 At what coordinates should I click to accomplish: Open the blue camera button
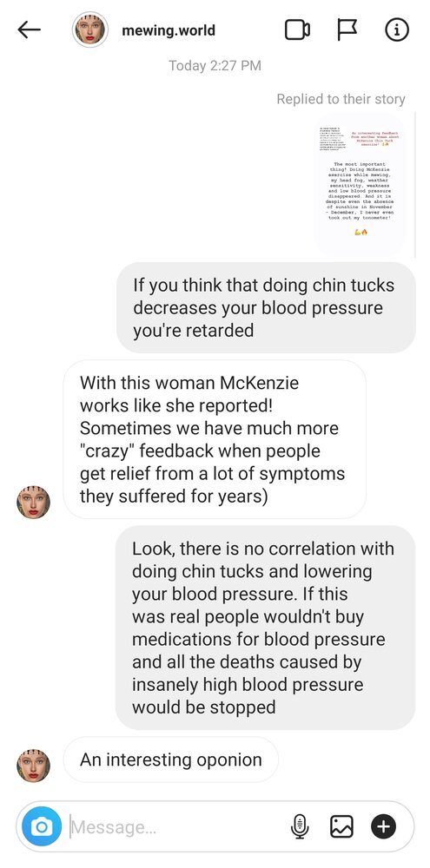tap(42, 827)
